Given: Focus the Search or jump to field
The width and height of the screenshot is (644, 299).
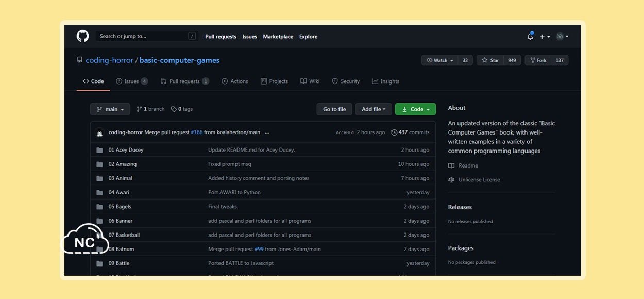Looking at the screenshot, I should coord(147,36).
